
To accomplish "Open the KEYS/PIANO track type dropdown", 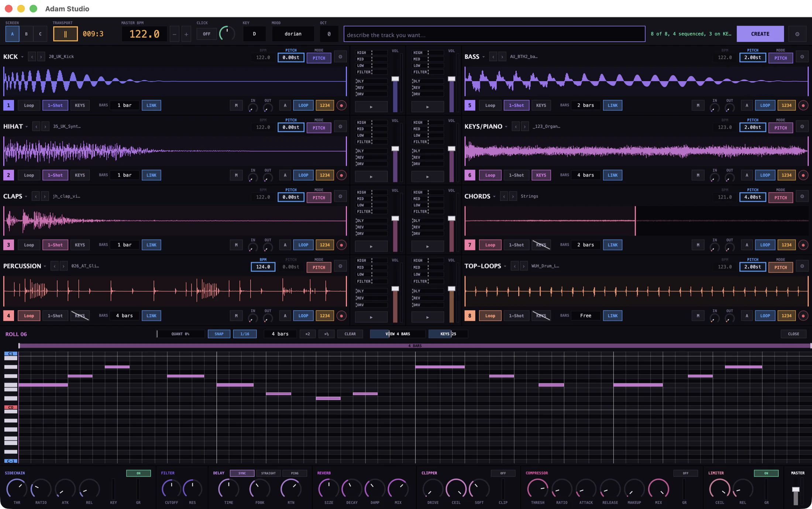I will (x=506, y=127).
